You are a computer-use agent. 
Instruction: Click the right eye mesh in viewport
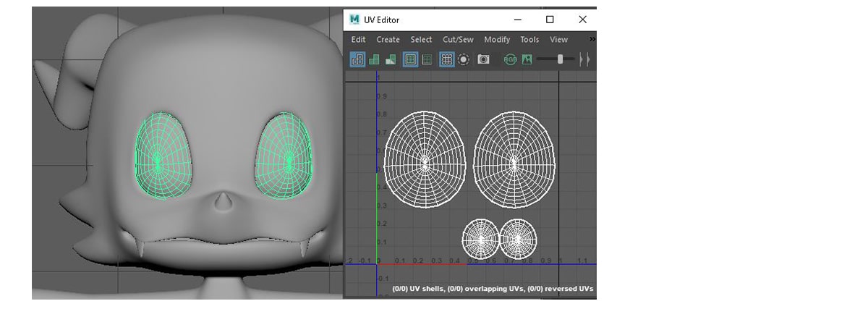tap(285, 156)
